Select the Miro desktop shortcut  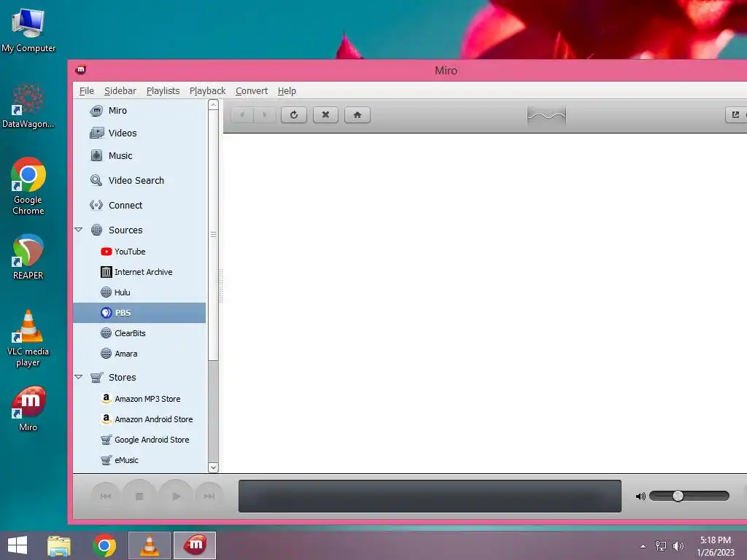point(28,408)
